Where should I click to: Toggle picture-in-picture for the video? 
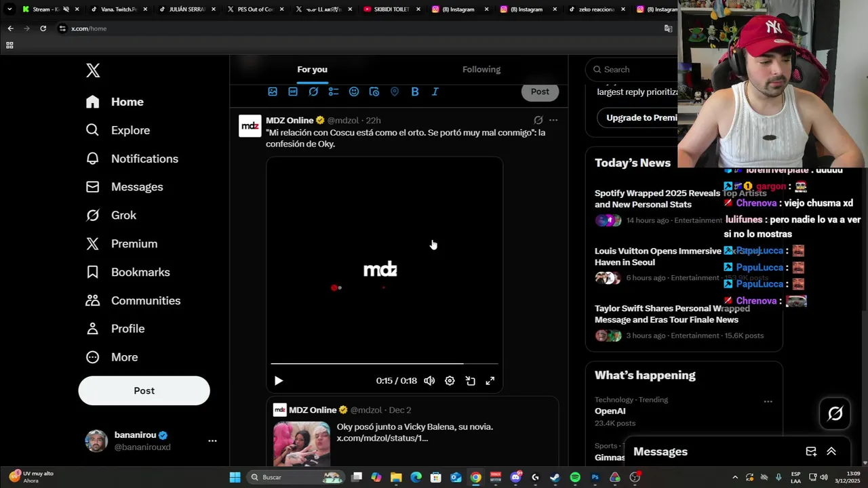coord(470,381)
